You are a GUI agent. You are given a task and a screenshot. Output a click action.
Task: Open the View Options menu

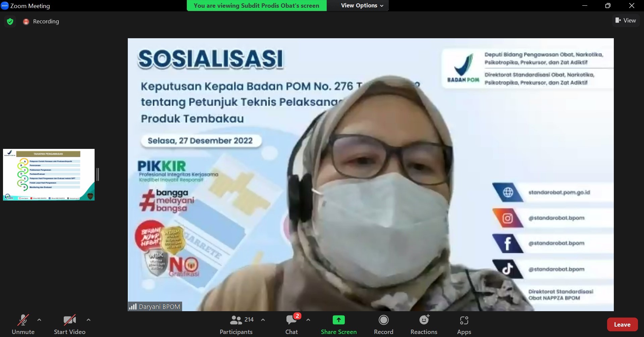pyautogui.click(x=362, y=5)
